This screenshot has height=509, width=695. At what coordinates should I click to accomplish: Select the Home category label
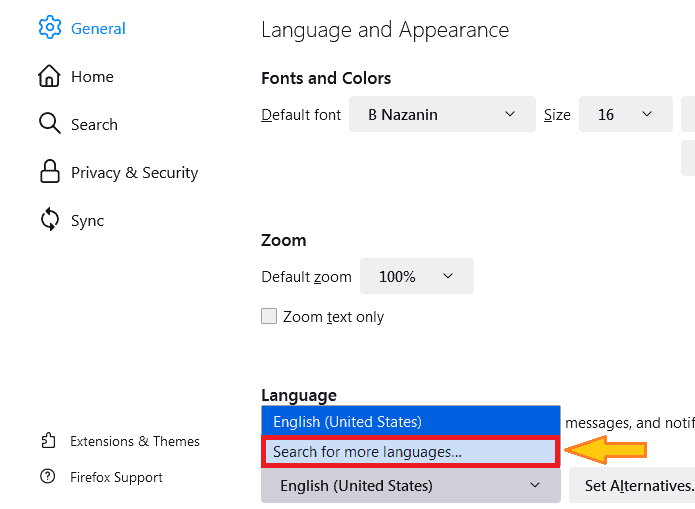(x=92, y=76)
